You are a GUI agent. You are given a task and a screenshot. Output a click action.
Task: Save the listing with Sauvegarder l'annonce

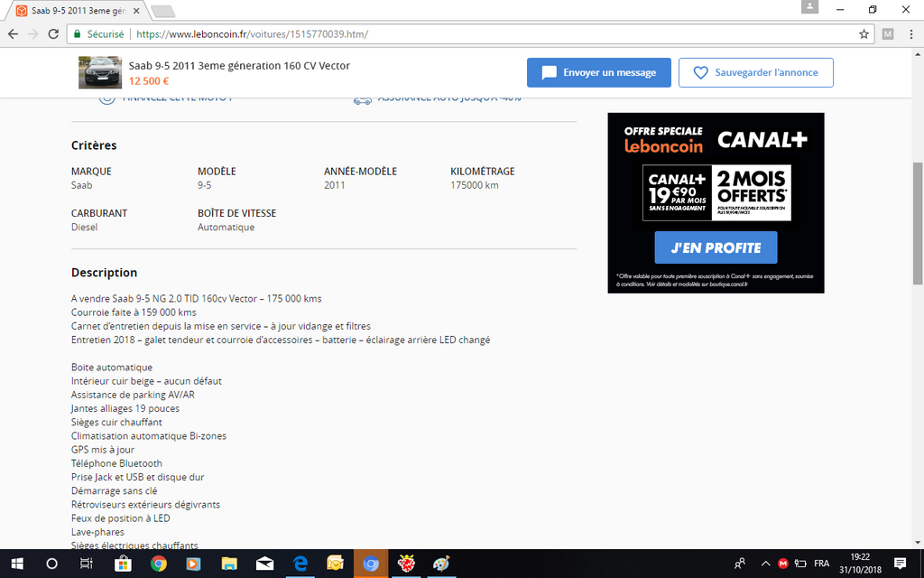point(756,72)
